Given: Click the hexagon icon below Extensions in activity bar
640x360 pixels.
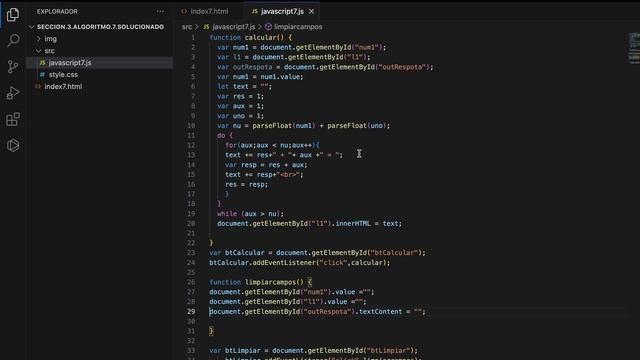Looking at the screenshot, I should click(13, 145).
